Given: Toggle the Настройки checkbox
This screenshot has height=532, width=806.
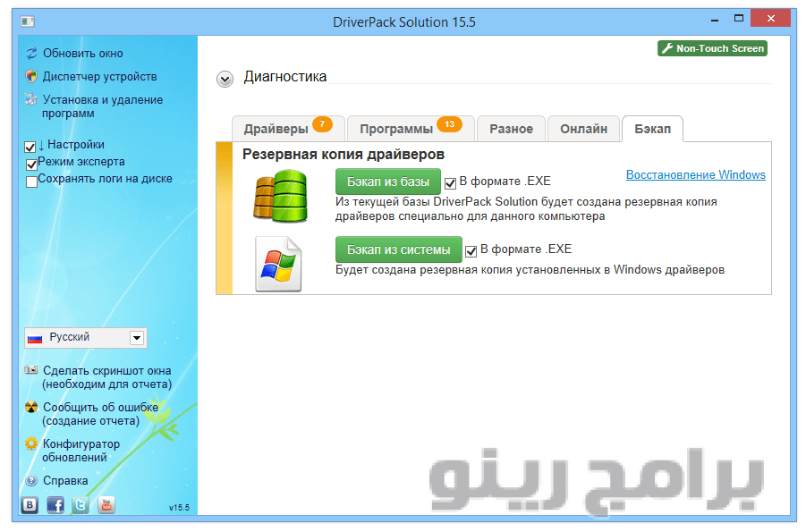Looking at the screenshot, I should tap(30, 147).
